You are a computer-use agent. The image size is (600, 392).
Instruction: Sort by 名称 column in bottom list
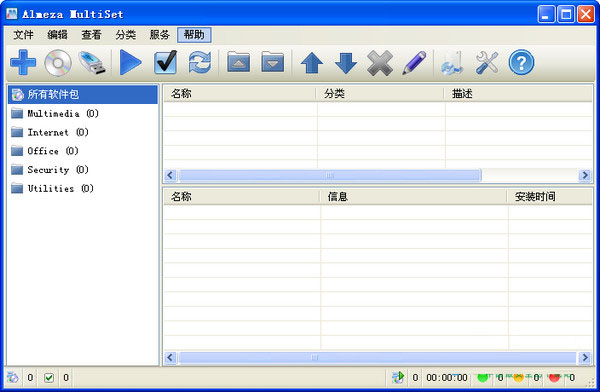coord(241,197)
